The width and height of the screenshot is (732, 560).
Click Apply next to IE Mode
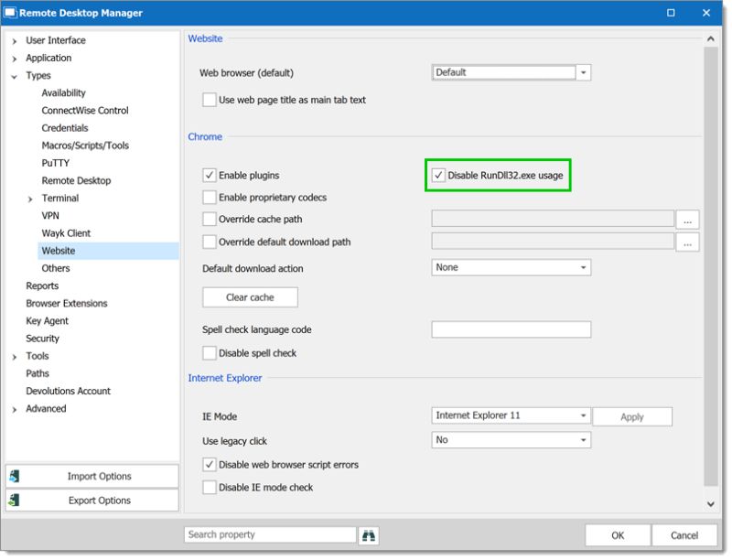tap(631, 416)
